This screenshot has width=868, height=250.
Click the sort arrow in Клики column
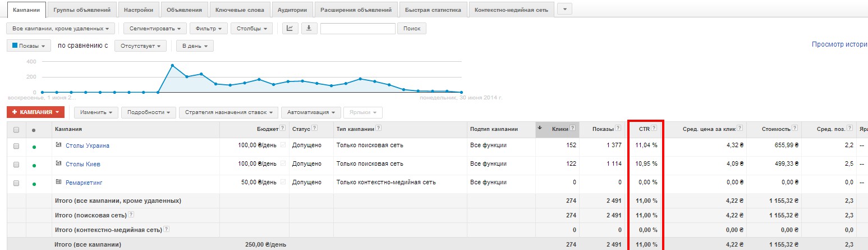pyautogui.click(x=540, y=129)
